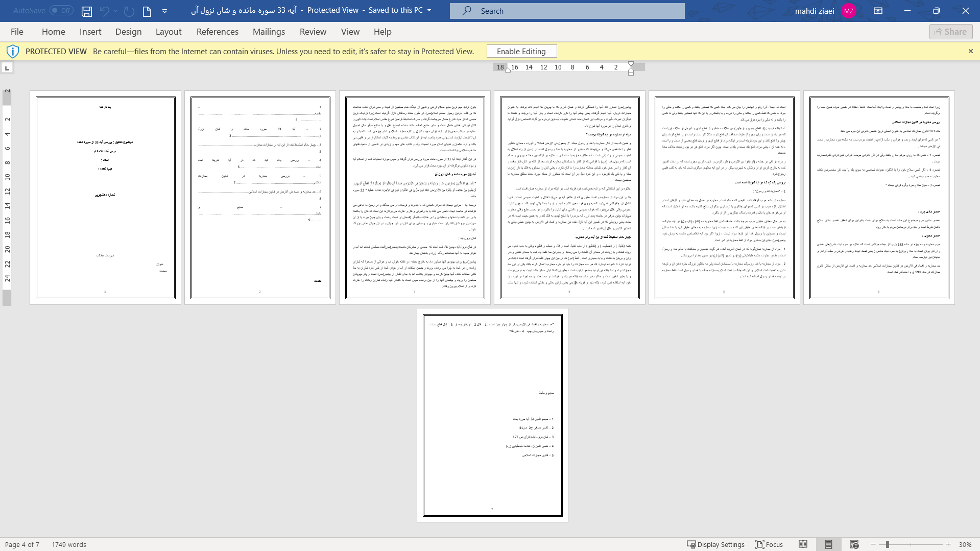Open the Mailings ribbon tab
Image resolution: width=980 pixels, height=551 pixels.
269,32
